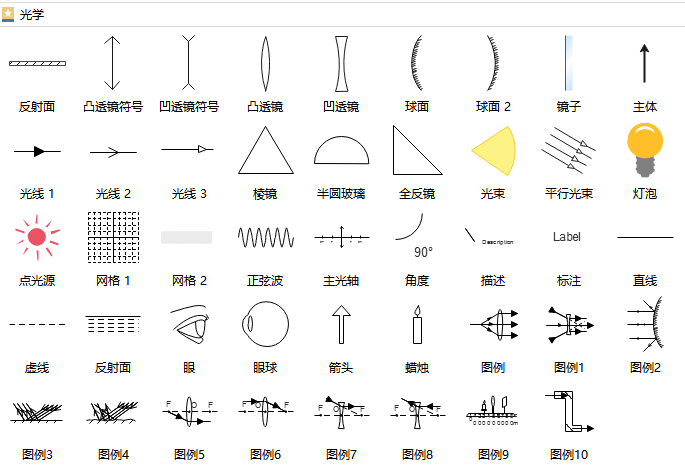Click the 光学 library header icon
Image resolution: width=685 pixels, height=466 pixels.
point(8,14)
